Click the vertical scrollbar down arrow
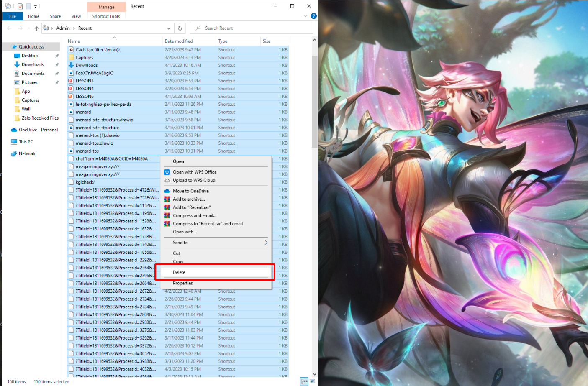The image size is (588, 386). pyautogui.click(x=315, y=375)
